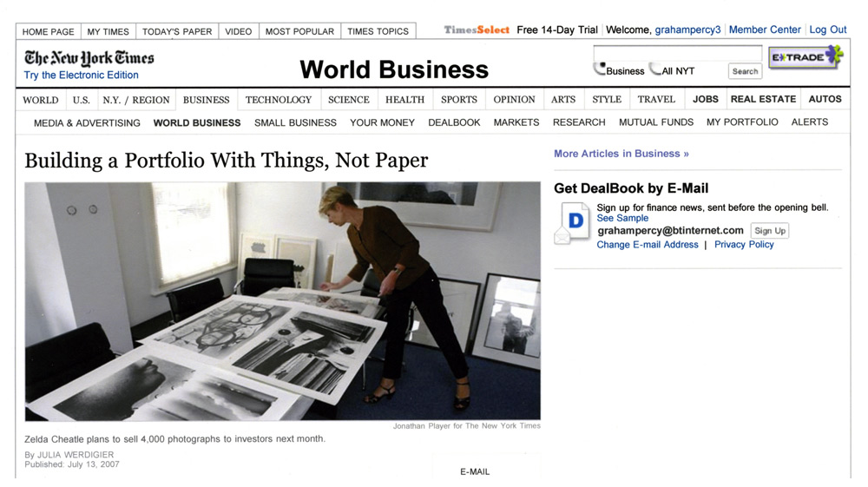Click Try the Electronic Edition link

pos(81,76)
